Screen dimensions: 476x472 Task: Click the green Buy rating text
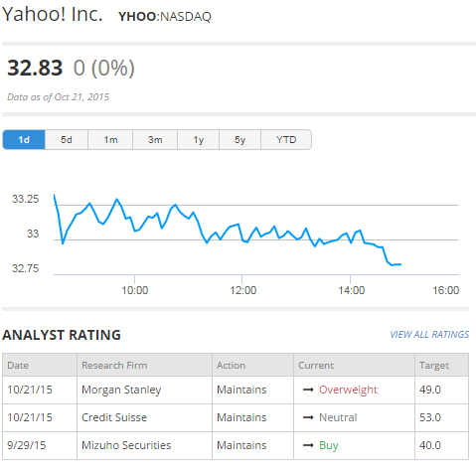tap(329, 446)
